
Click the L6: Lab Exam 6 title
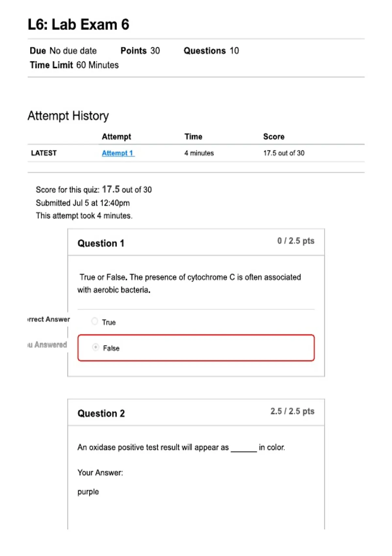78,25
